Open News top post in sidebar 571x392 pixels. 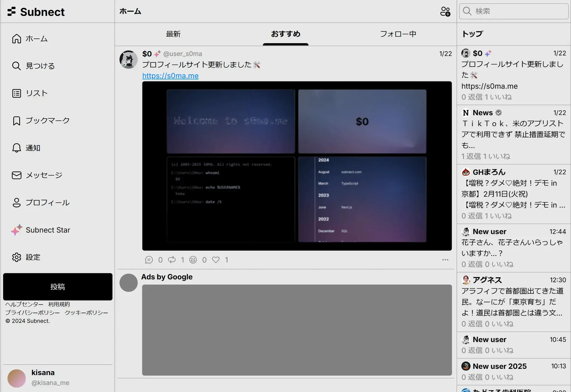513,134
